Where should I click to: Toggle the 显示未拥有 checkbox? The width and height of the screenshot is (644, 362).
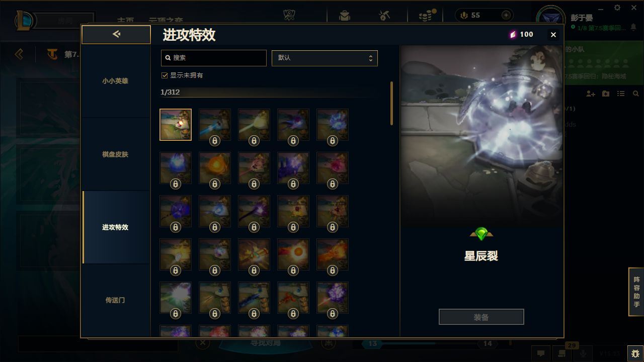tap(164, 75)
